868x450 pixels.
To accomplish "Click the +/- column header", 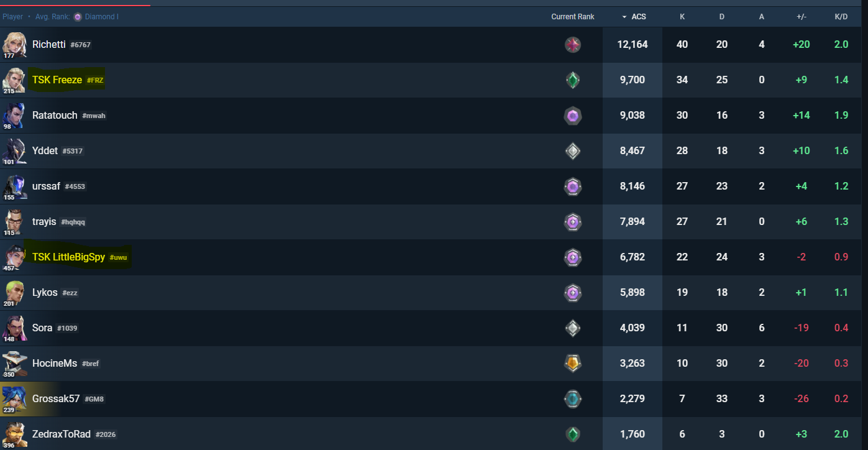I will [802, 17].
